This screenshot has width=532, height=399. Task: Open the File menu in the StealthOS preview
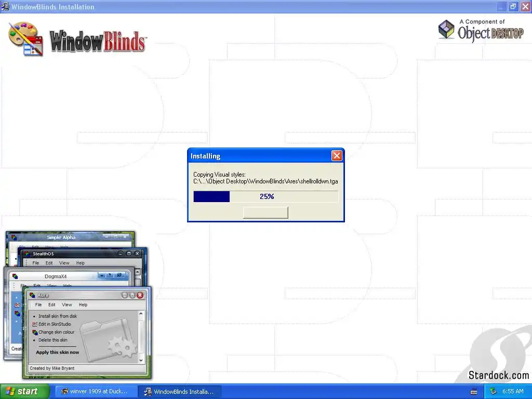pyautogui.click(x=36, y=263)
